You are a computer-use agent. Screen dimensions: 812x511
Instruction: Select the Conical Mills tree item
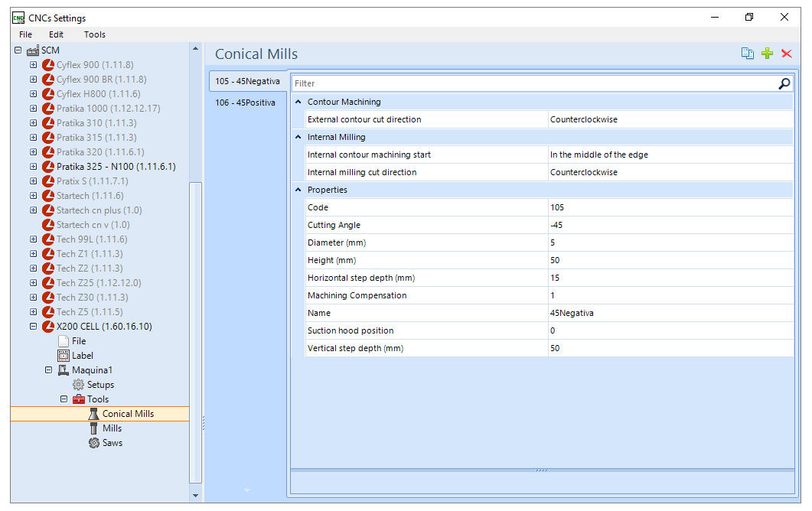(128, 414)
